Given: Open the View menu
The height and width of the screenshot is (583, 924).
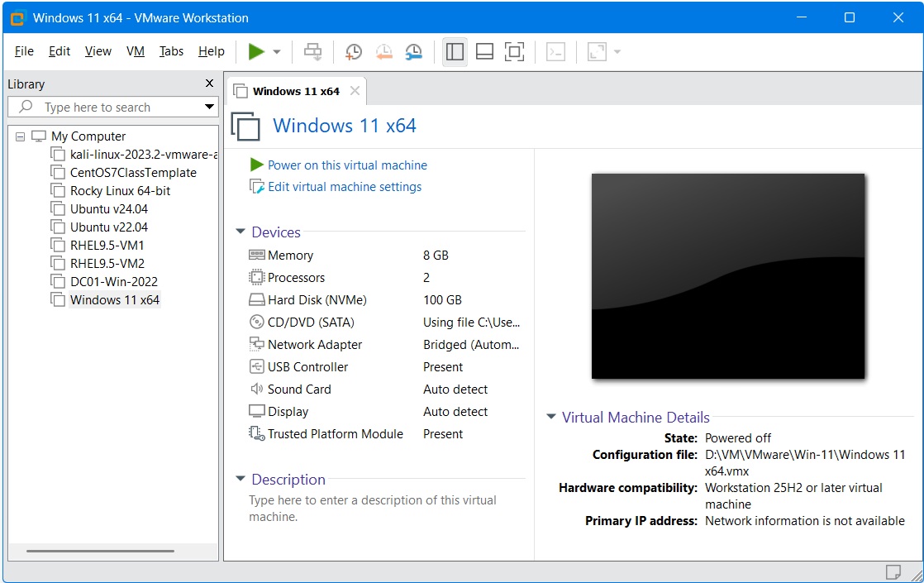Looking at the screenshot, I should tap(98, 51).
